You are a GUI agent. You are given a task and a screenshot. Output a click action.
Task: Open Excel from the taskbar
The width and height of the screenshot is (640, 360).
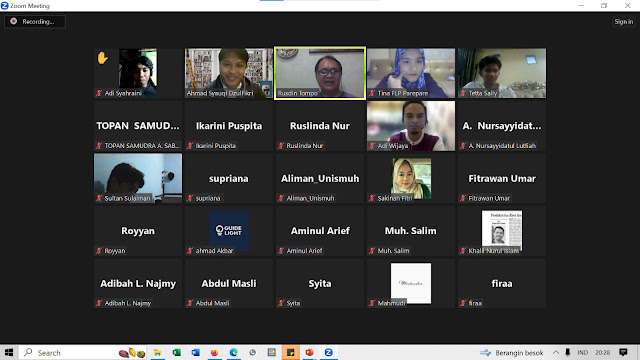pyautogui.click(x=176, y=352)
